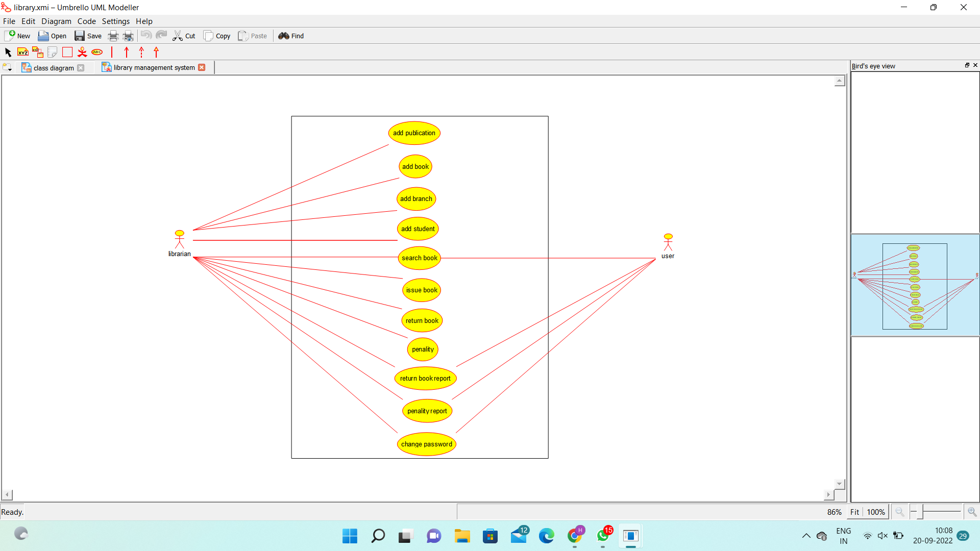980x551 pixels.
Task: Click the zoom slider in status bar
Action: click(941, 511)
